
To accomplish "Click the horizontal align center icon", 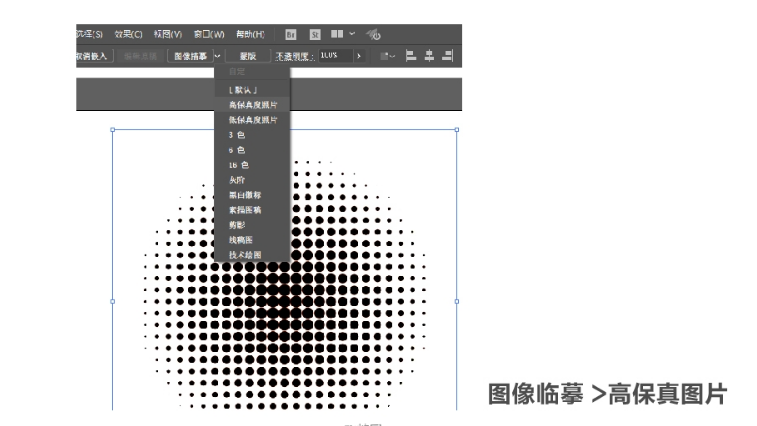I will (429, 56).
